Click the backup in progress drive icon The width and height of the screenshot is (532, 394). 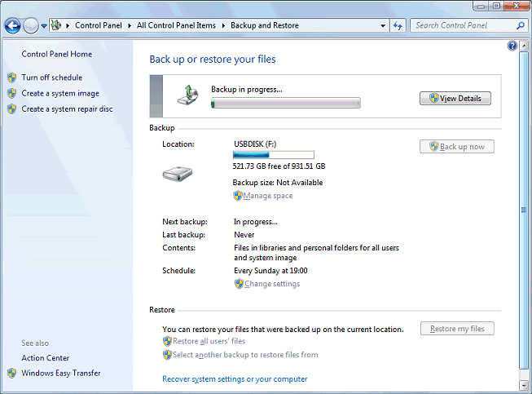(187, 95)
